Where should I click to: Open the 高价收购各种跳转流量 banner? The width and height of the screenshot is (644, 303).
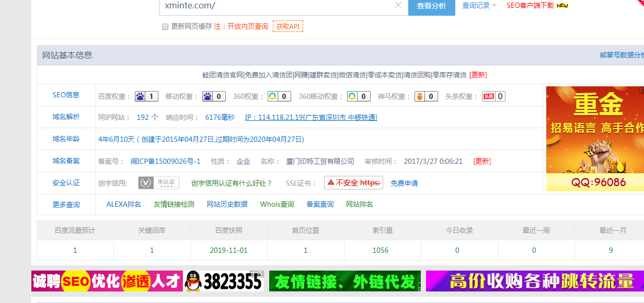[x=535, y=281]
